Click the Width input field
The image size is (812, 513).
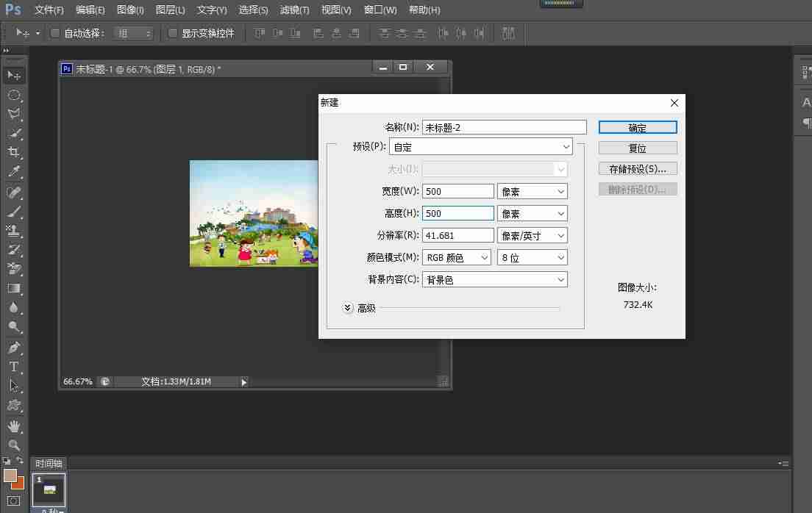[458, 192]
